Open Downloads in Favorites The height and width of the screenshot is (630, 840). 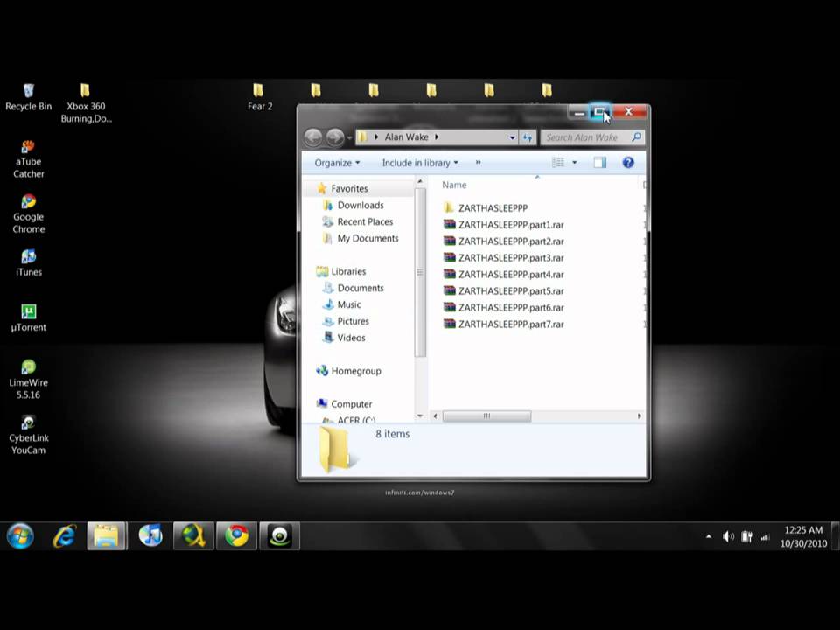pyautogui.click(x=360, y=205)
